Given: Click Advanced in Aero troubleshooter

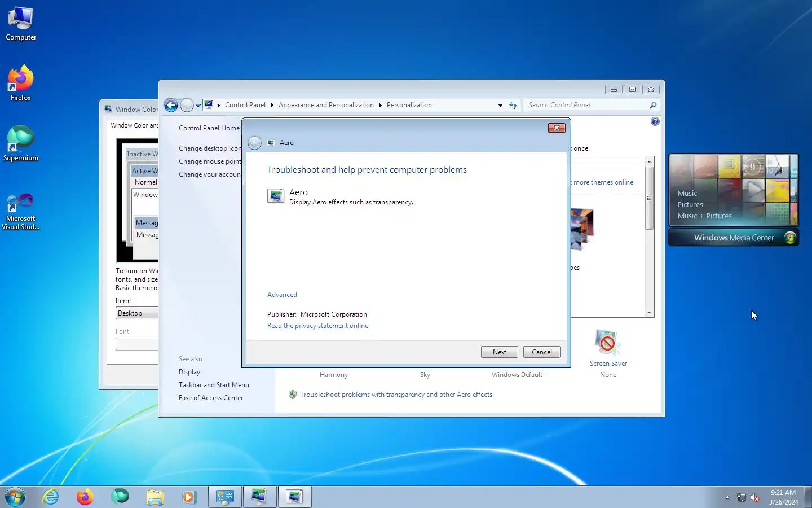Looking at the screenshot, I should pos(282,295).
